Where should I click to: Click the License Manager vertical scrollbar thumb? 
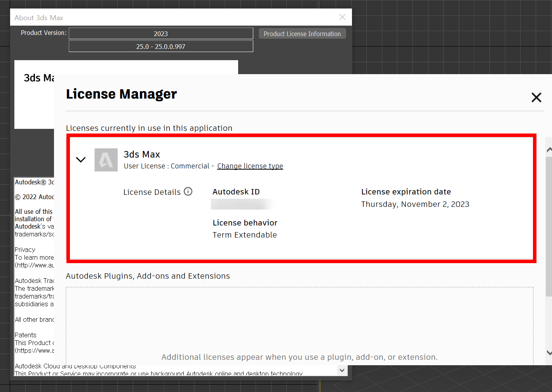549,227
